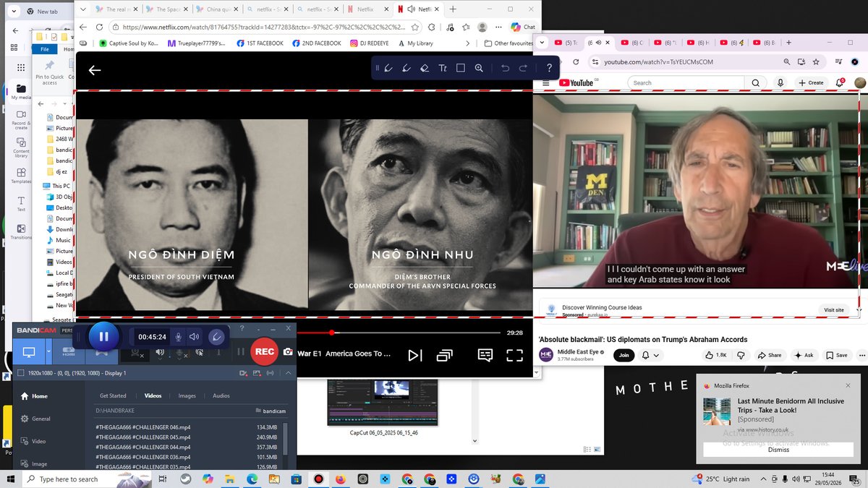Click YouTube voice search microphone

780,82
